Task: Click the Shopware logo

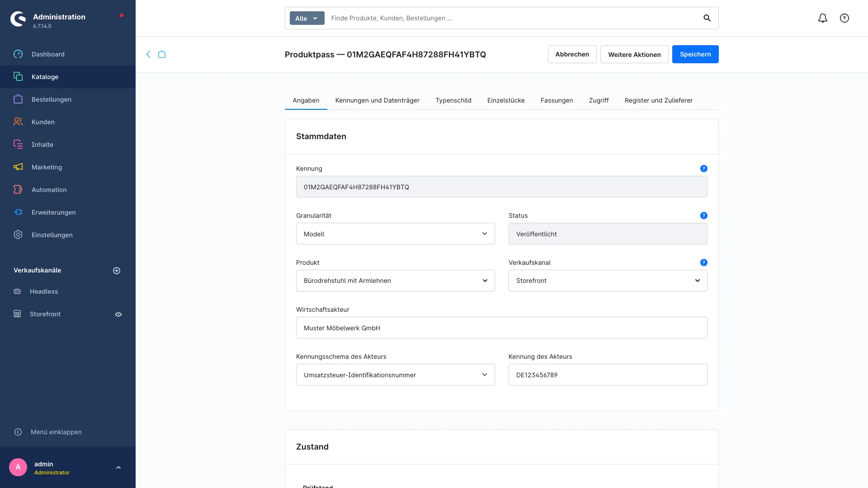Action: coord(18,19)
